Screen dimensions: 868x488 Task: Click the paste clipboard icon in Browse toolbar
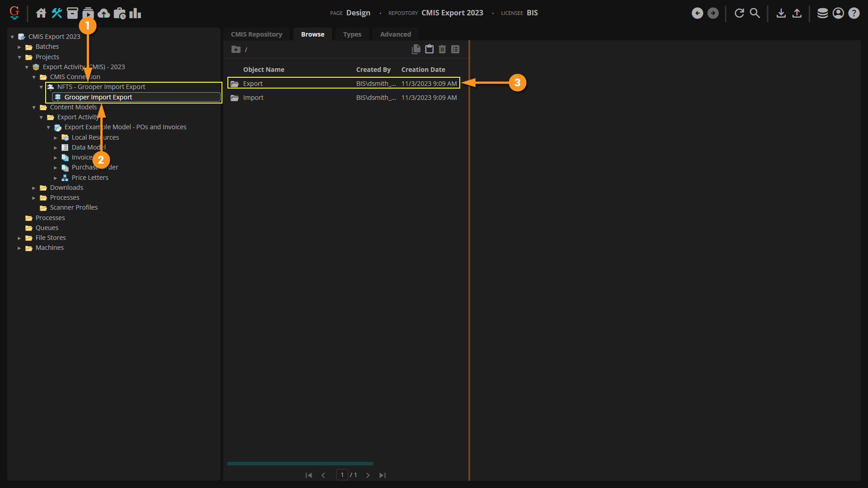[x=429, y=49]
